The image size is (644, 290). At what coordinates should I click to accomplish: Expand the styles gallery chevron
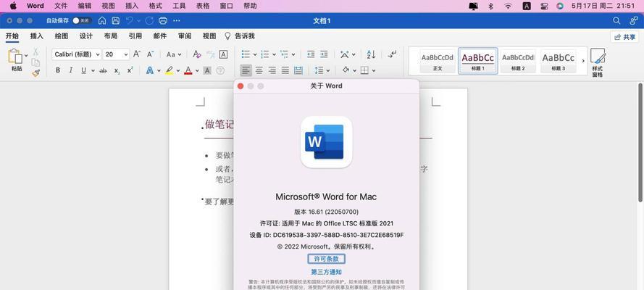tap(583, 61)
